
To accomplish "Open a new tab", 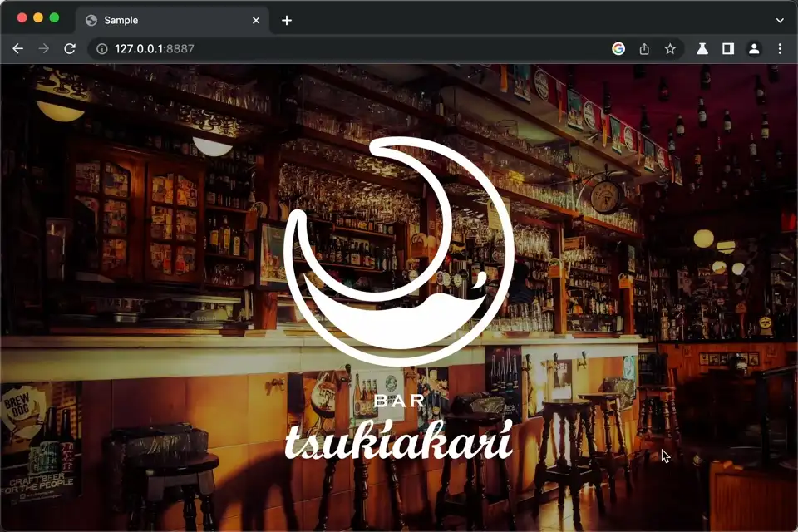I will pos(287,20).
